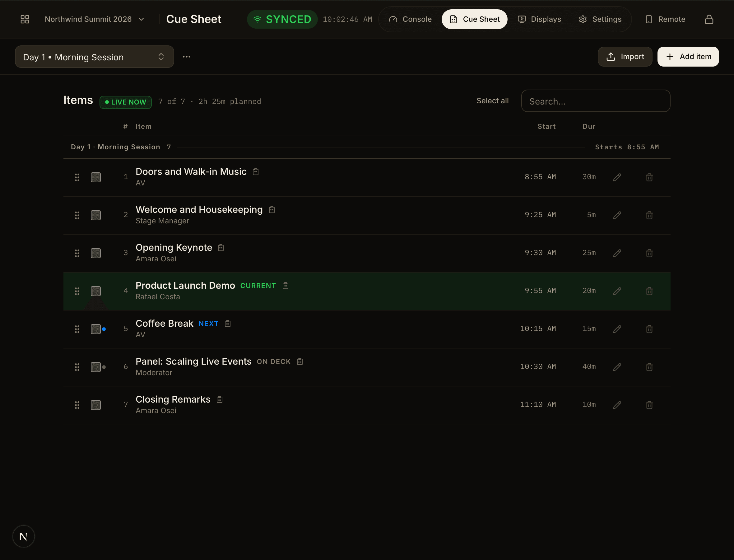Viewport: 734px width, 560px height.
Task: Click the lock icon in header
Action: (709, 19)
